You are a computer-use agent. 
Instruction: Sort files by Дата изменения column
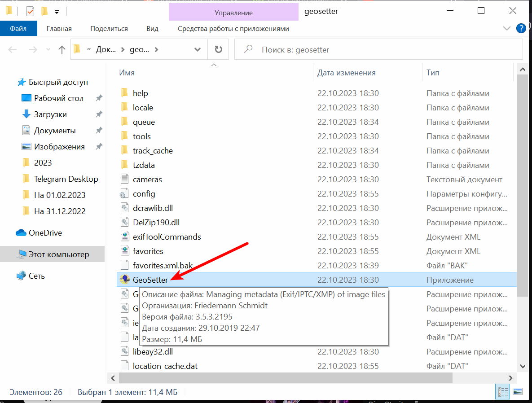[347, 72]
